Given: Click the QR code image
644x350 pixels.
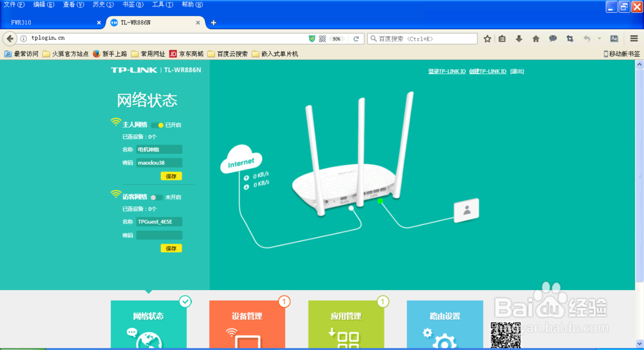Looking at the screenshot, I should pyautogui.click(x=506, y=335).
